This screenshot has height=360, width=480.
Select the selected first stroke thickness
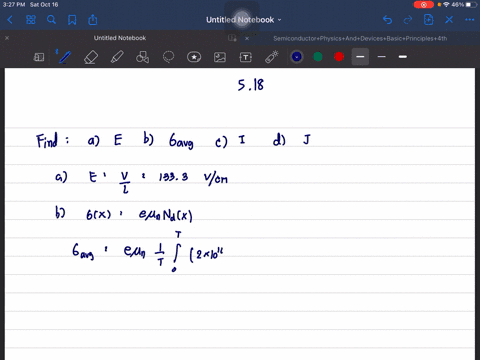pos(360,57)
